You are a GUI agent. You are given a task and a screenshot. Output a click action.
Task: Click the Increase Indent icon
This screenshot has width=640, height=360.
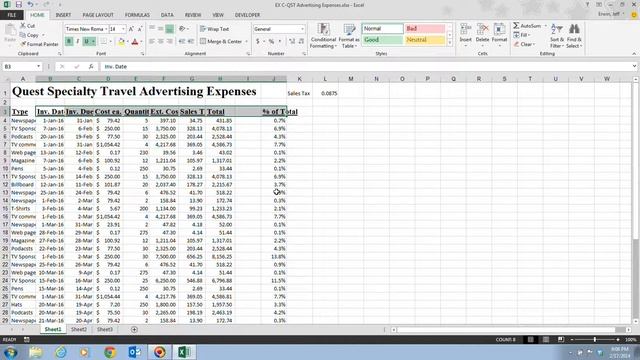click(191, 41)
